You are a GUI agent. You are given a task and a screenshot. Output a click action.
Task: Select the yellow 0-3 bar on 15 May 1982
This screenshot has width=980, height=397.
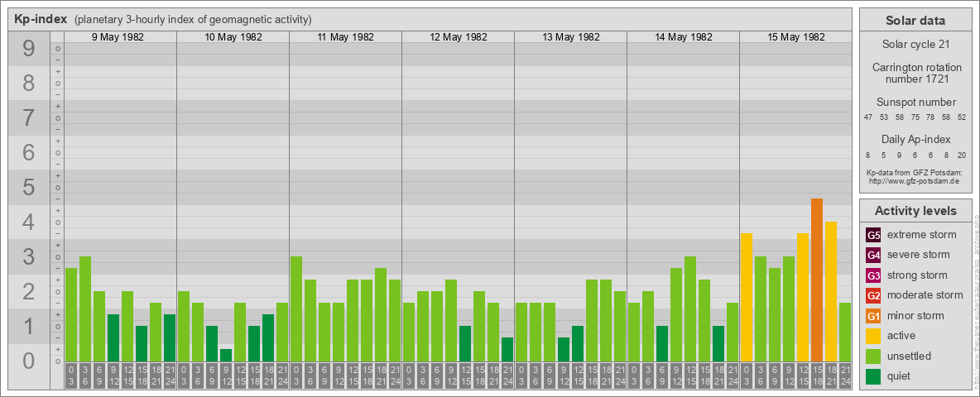tap(747, 297)
